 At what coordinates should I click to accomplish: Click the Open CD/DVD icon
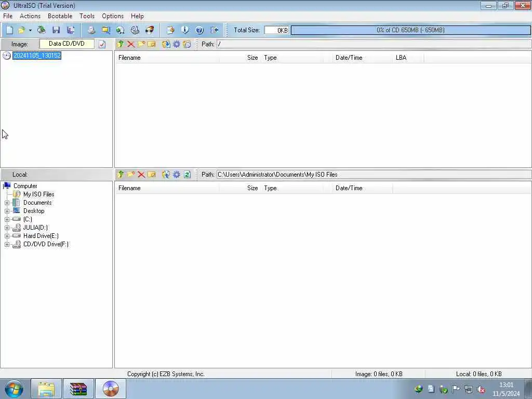[42, 30]
